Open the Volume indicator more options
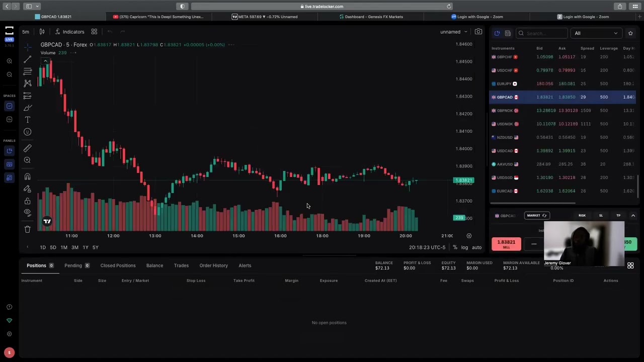Screen dimensions: 644x362 tap(73, 53)
